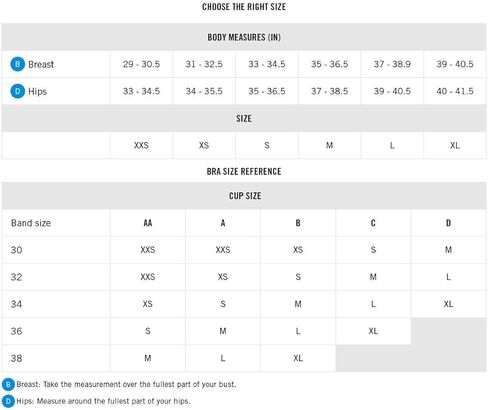Click the D icon in the Hips footnote
Screen dimensions: 488x410
(x=8, y=401)
